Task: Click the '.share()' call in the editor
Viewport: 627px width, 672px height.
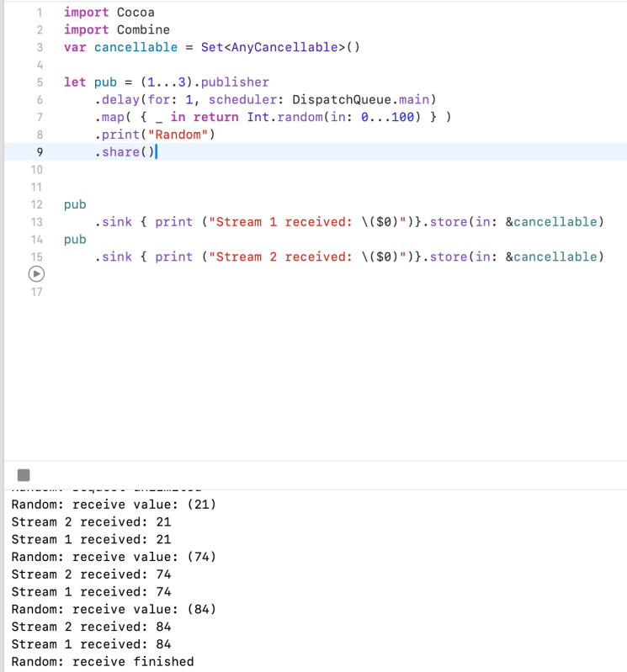Action: 125,152
